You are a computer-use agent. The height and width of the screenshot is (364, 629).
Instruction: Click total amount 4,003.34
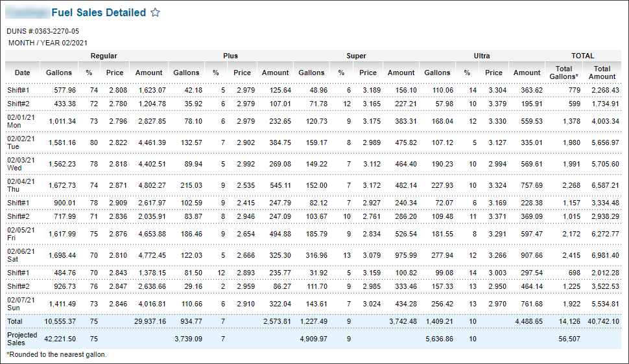(x=606, y=121)
